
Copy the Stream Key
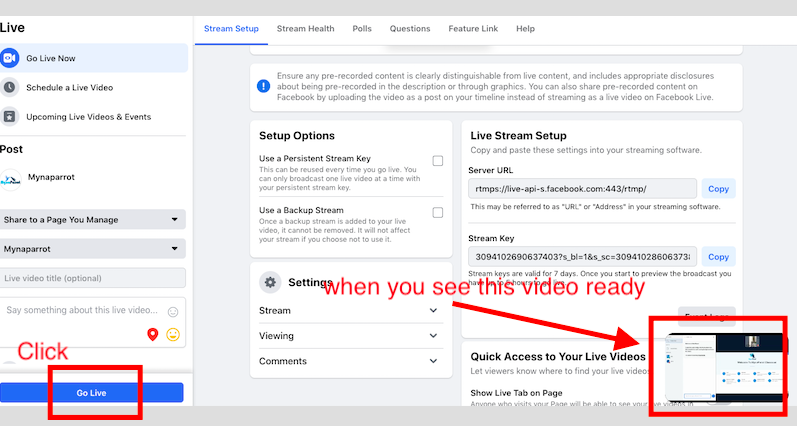(x=718, y=257)
